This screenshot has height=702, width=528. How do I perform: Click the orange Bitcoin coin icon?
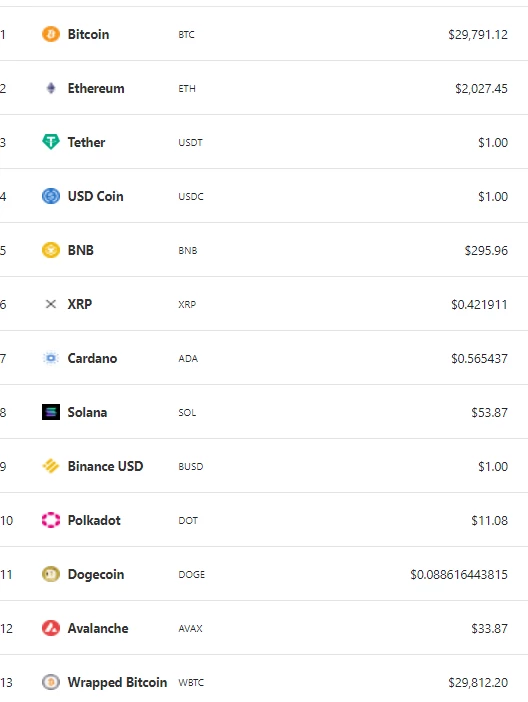pos(51,34)
